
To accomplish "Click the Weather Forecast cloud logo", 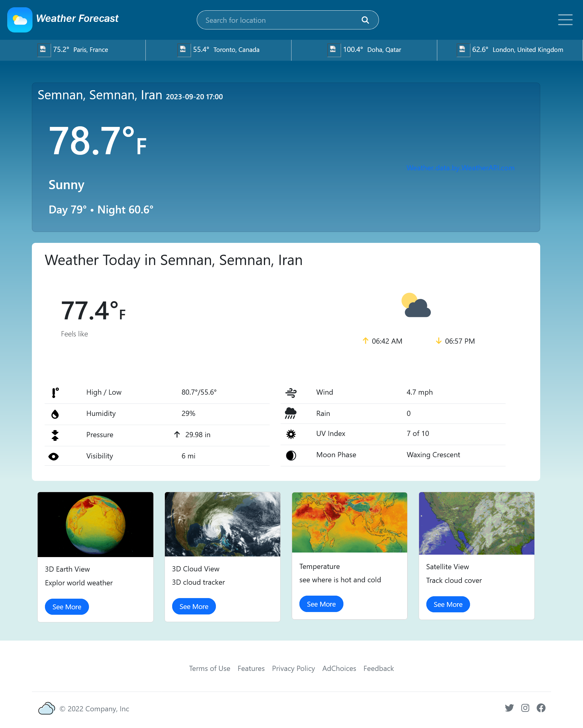I will click(20, 20).
